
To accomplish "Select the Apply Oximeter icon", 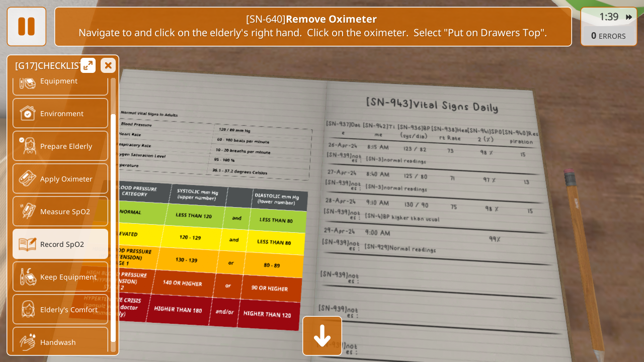I will 27,178.
